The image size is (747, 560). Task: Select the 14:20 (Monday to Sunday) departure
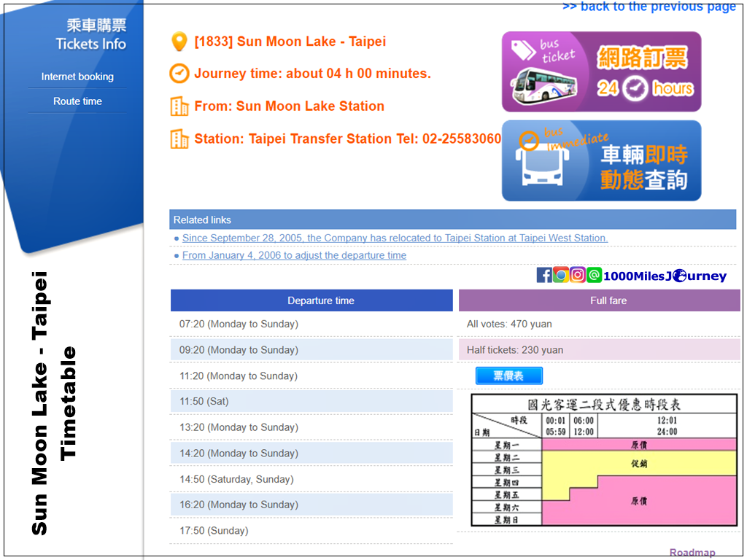(311, 454)
